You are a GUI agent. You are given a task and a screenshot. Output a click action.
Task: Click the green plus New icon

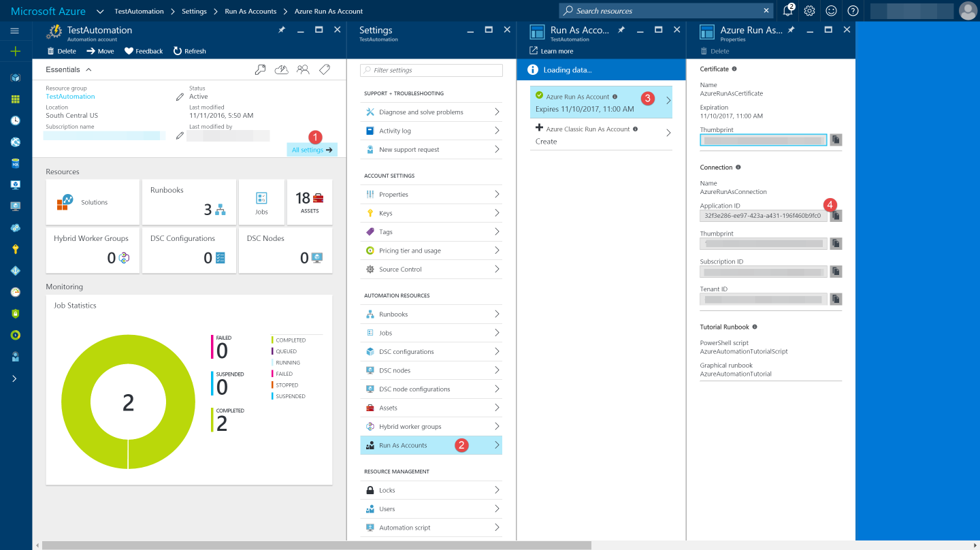click(x=15, y=52)
